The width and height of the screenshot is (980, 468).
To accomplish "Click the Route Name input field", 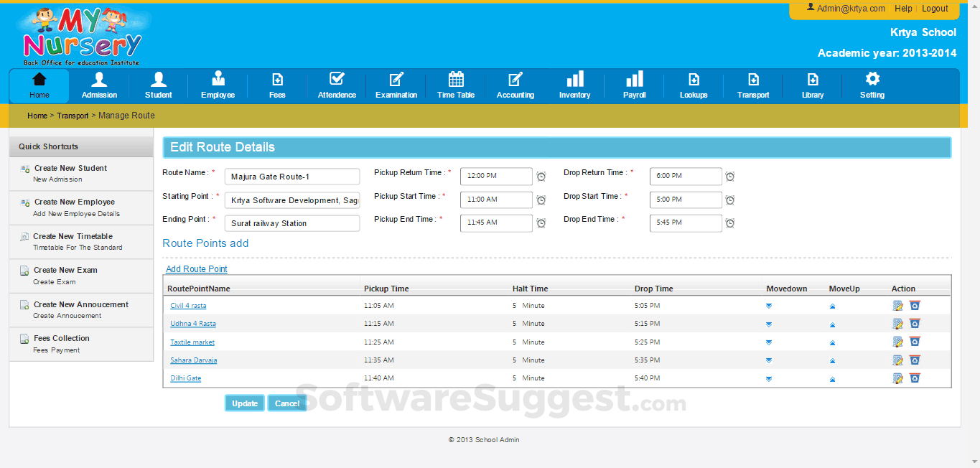I will 292,177.
